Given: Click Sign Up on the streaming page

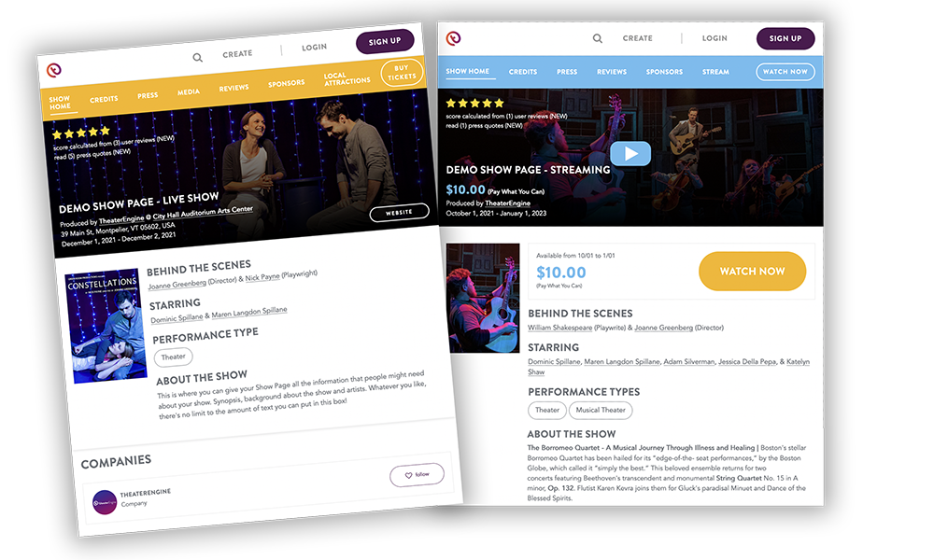Looking at the screenshot, I should pyautogui.click(x=785, y=38).
